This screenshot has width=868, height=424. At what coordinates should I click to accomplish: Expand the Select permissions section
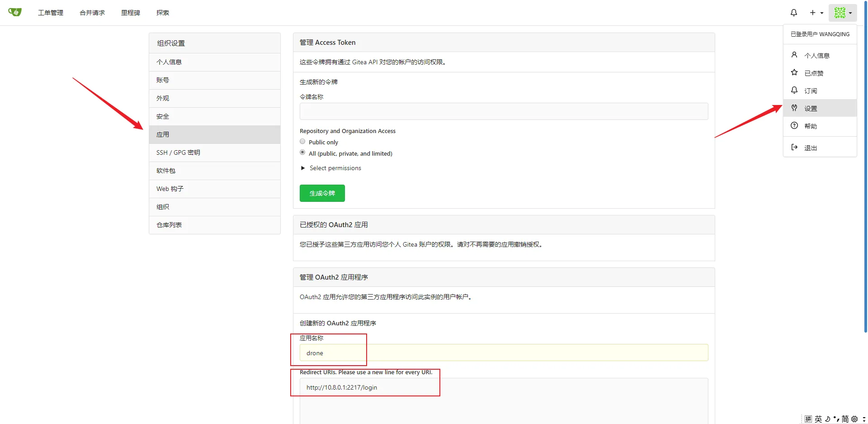click(330, 168)
